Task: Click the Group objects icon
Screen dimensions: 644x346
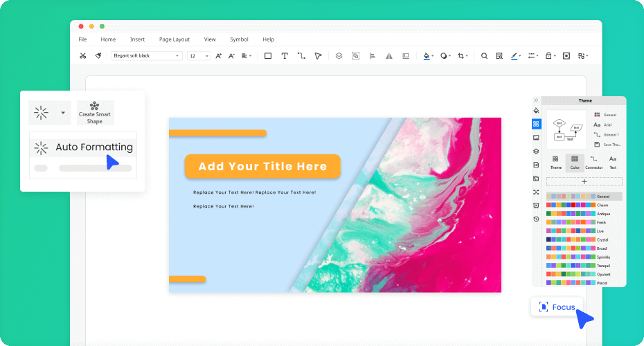Action: [356, 56]
